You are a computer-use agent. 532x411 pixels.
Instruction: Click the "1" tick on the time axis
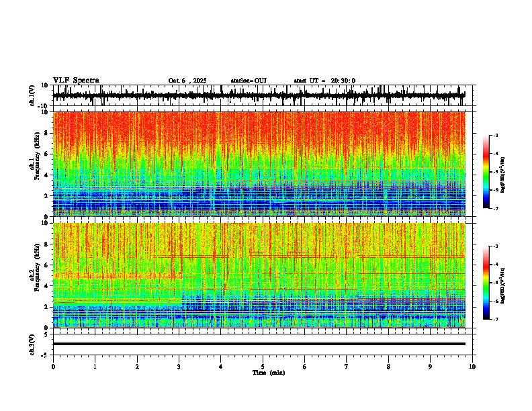click(x=95, y=367)
